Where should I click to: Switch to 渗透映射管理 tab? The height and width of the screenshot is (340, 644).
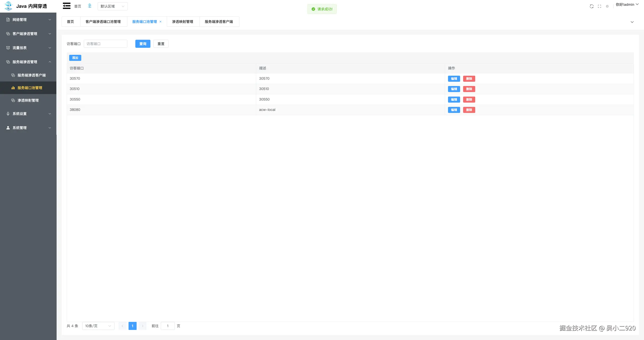click(183, 22)
